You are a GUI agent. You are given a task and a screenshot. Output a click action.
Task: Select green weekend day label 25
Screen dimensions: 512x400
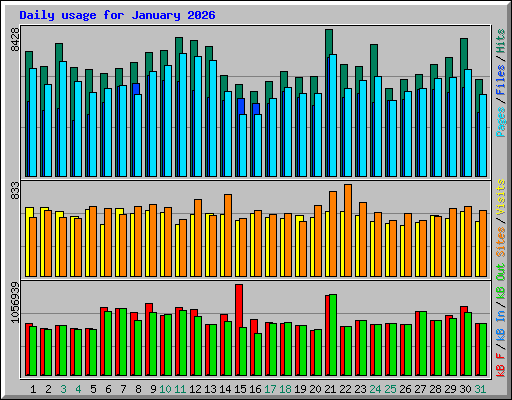pyautogui.click(x=390, y=389)
